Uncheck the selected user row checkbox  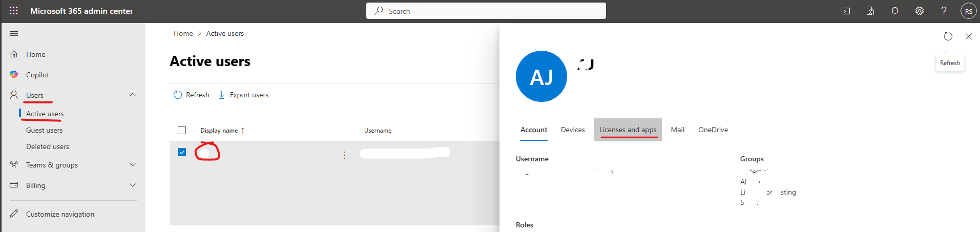[x=182, y=152]
